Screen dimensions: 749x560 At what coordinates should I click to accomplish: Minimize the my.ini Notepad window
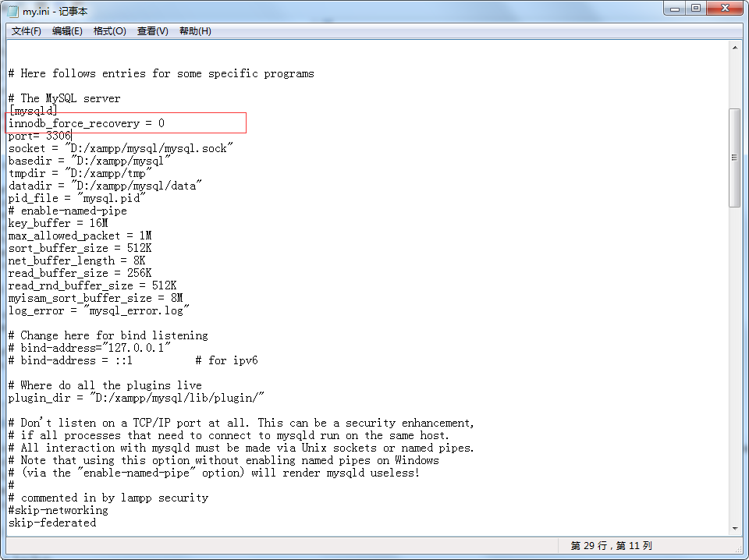coord(675,9)
